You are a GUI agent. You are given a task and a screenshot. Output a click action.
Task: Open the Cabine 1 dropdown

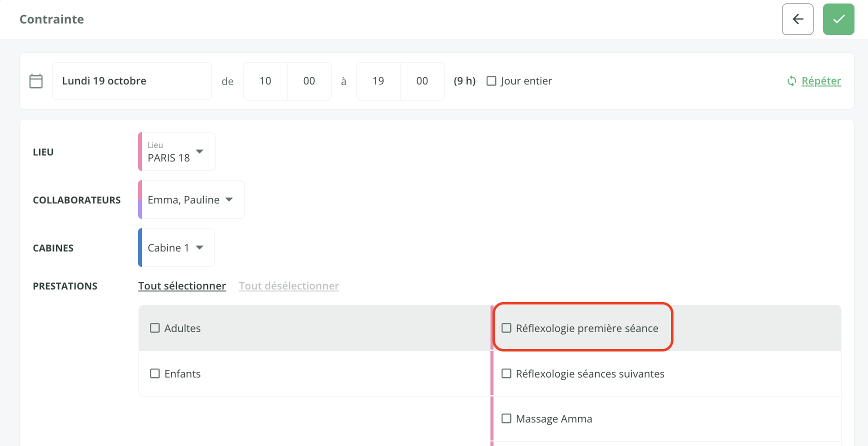(x=176, y=248)
